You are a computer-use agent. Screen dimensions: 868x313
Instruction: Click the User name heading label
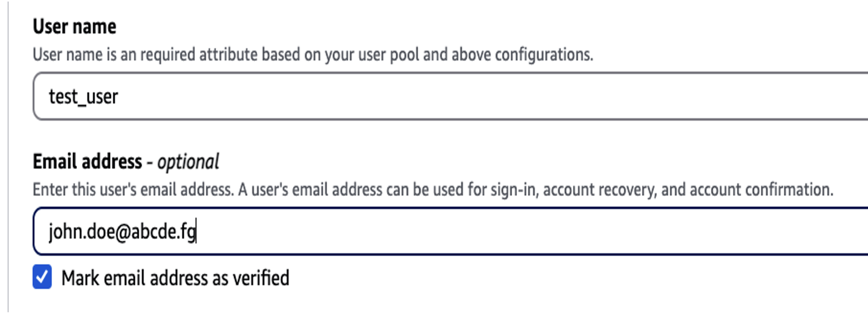click(x=74, y=27)
